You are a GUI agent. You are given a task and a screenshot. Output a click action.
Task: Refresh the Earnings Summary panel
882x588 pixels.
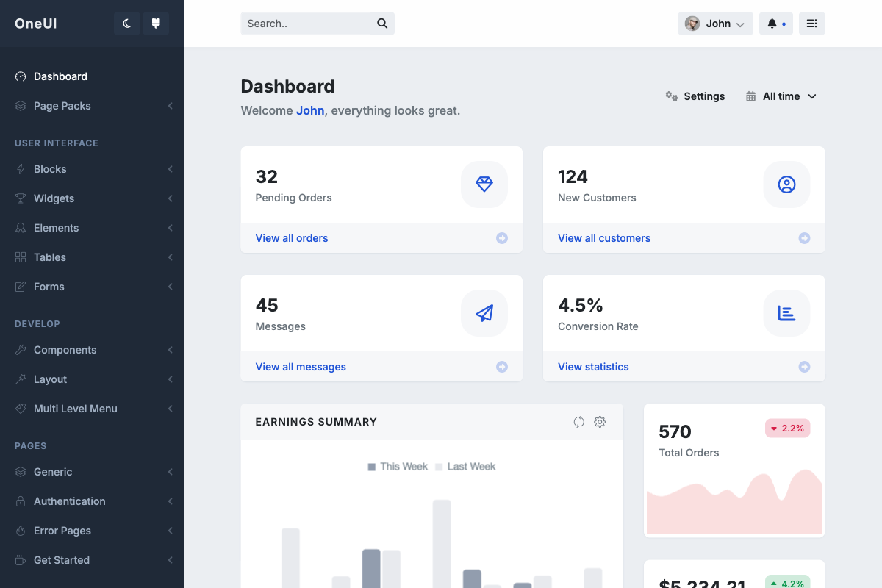coord(578,422)
